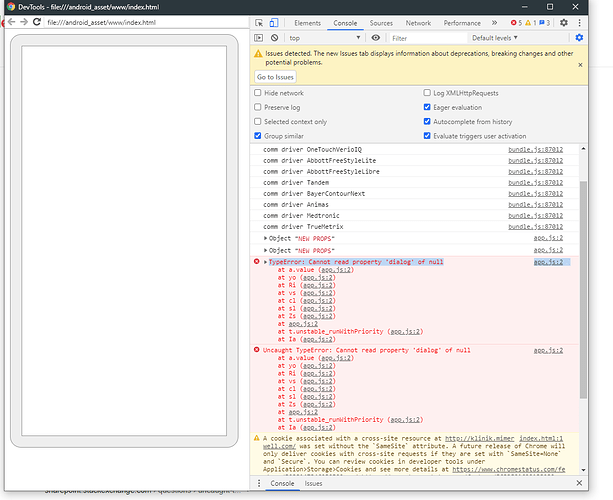Screen dimensions: 613x500
Task: Click the 'at t.unstable_runWithPriority' line in first error
Action: click(350, 332)
